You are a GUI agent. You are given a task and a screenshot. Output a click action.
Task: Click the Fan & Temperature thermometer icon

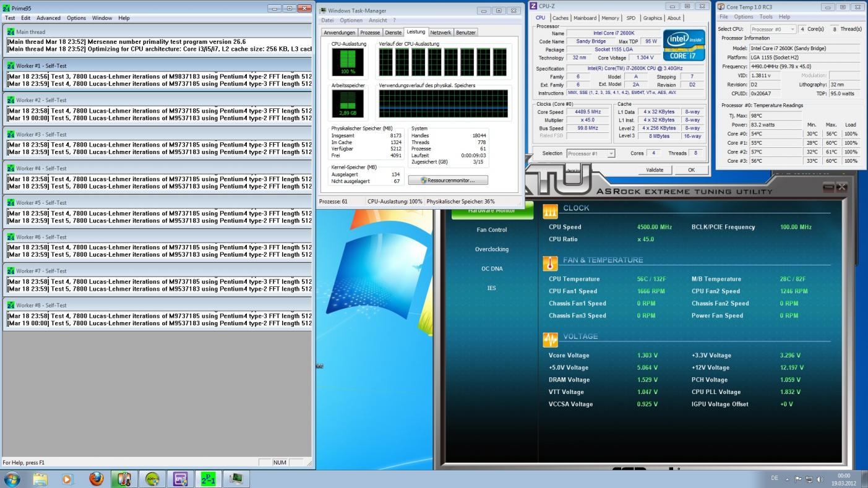click(550, 263)
